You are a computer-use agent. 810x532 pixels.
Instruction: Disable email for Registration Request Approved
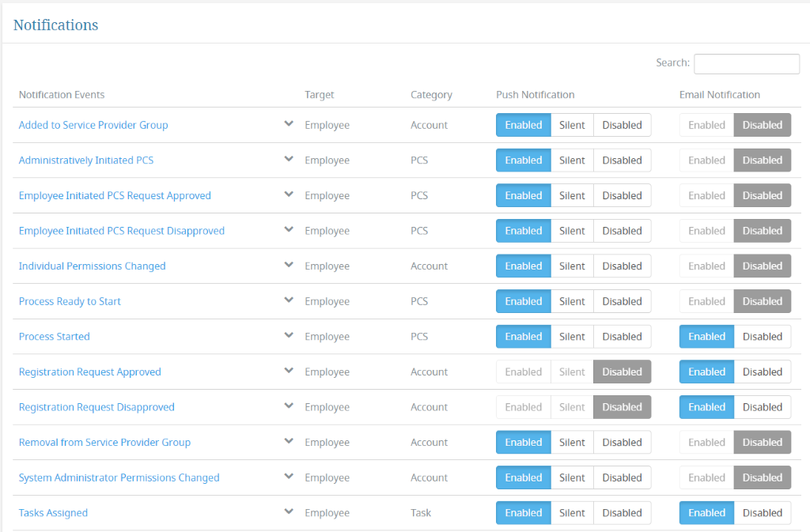pyautogui.click(x=763, y=372)
